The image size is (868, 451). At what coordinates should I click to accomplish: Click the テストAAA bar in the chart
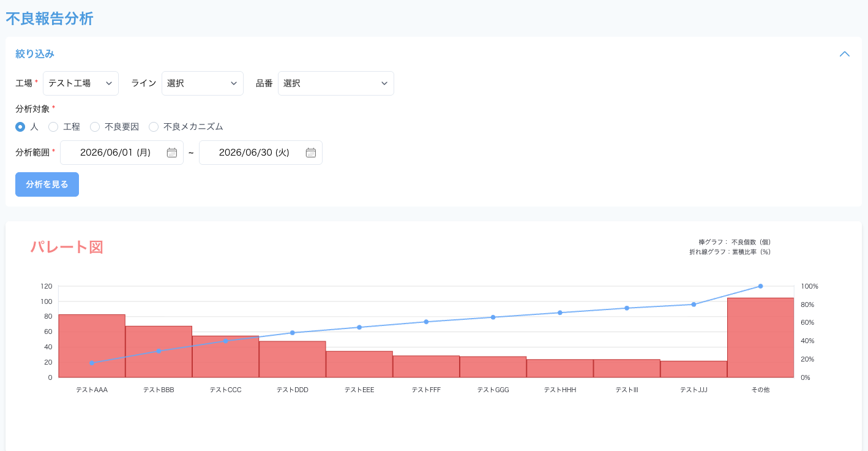pyautogui.click(x=92, y=346)
